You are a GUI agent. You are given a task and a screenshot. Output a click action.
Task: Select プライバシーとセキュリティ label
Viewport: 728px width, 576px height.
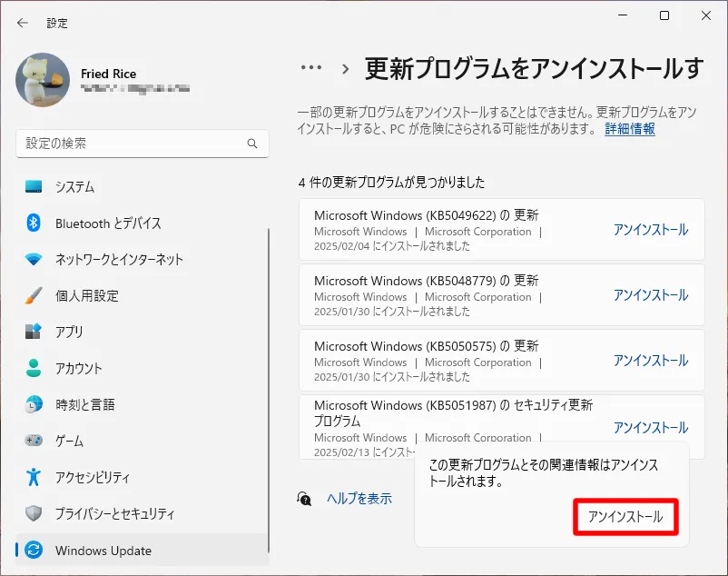[x=115, y=513]
